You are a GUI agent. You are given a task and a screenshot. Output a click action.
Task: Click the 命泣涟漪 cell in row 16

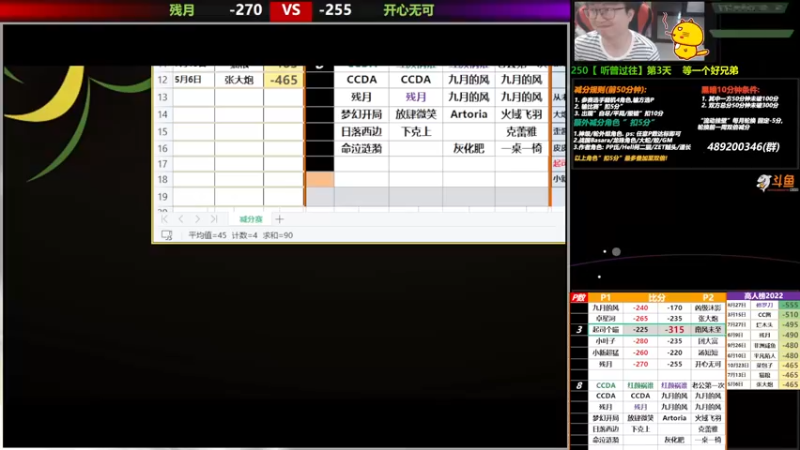pyautogui.click(x=361, y=148)
